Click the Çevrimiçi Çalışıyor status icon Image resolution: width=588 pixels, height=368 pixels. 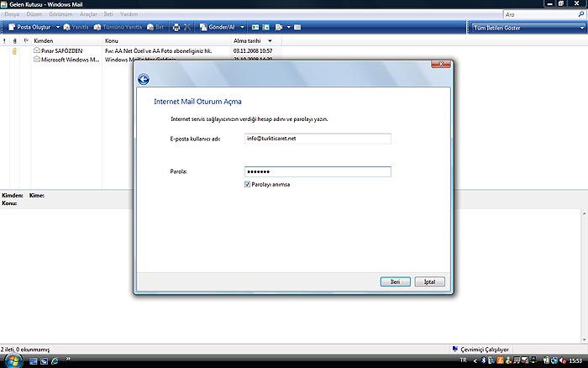click(x=455, y=349)
